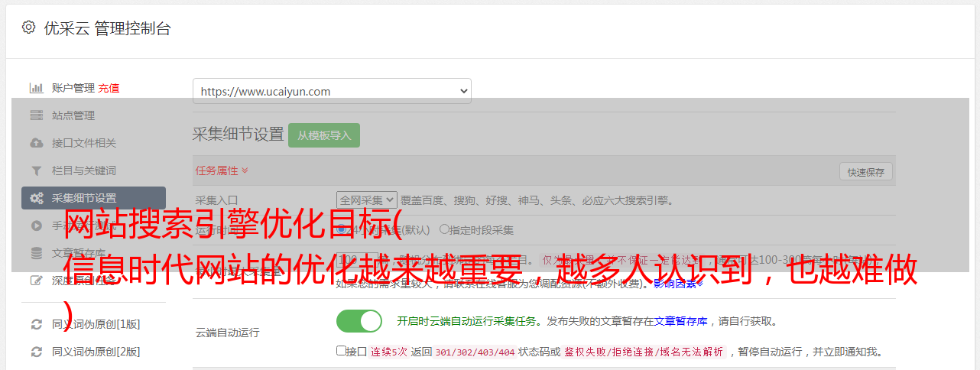Click the 鉴权失败/拒绝连接/域名无法解析 text

point(643,352)
